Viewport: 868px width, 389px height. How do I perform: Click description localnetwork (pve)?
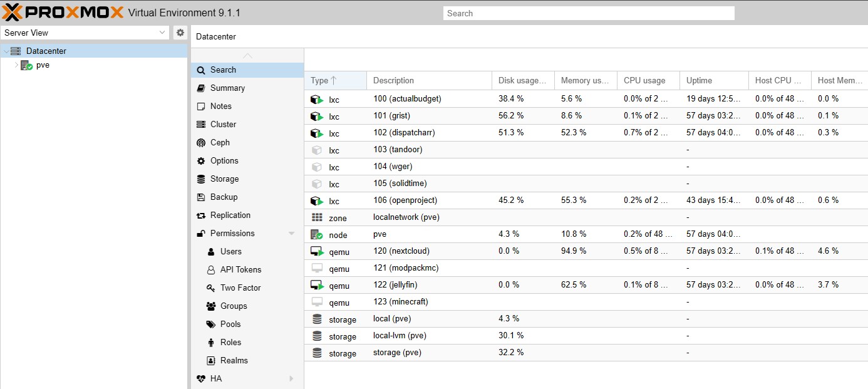coord(406,217)
